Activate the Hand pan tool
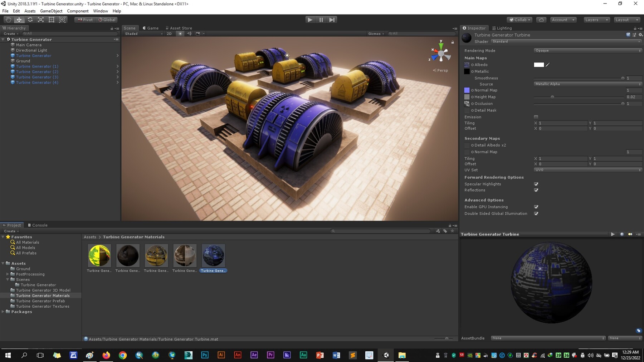Image resolution: width=644 pixels, height=362 pixels. click(8, 20)
